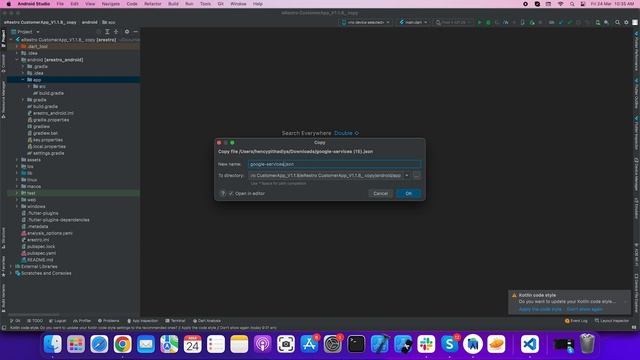Expand Scratches and Consoles node

click(11, 273)
